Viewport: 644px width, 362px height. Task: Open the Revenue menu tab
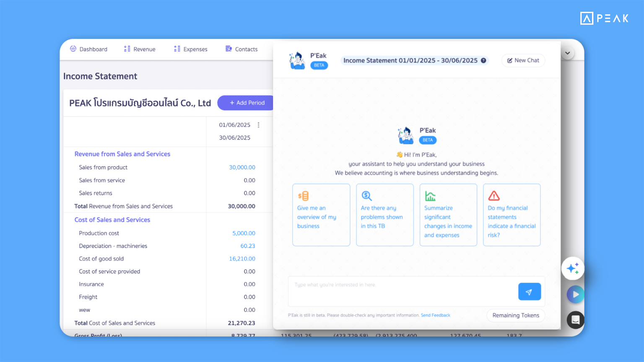140,49
